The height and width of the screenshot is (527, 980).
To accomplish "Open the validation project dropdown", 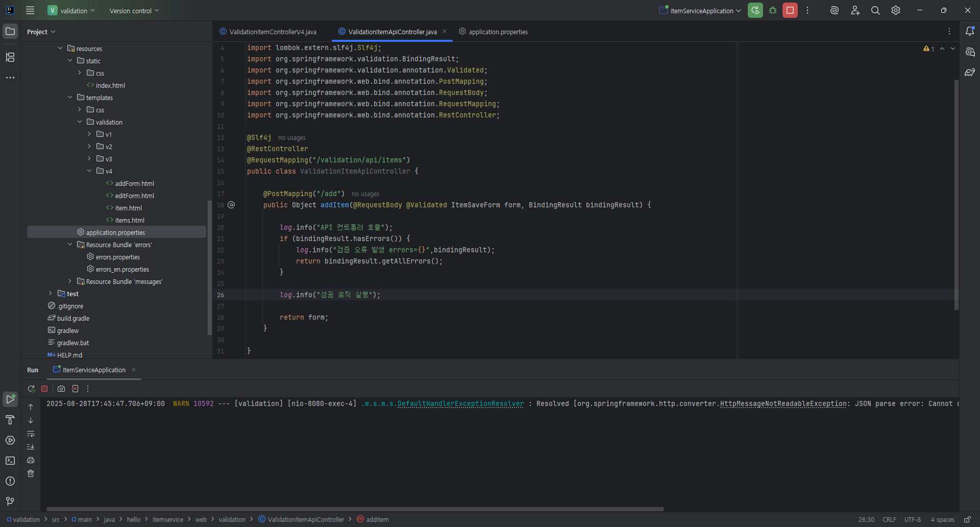I will pyautogui.click(x=71, y=10).
